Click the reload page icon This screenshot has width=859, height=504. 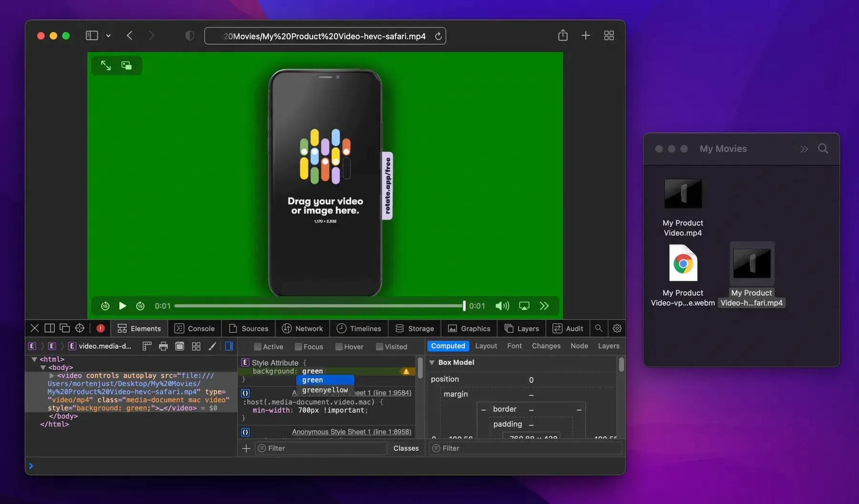[x=438, y=36]
